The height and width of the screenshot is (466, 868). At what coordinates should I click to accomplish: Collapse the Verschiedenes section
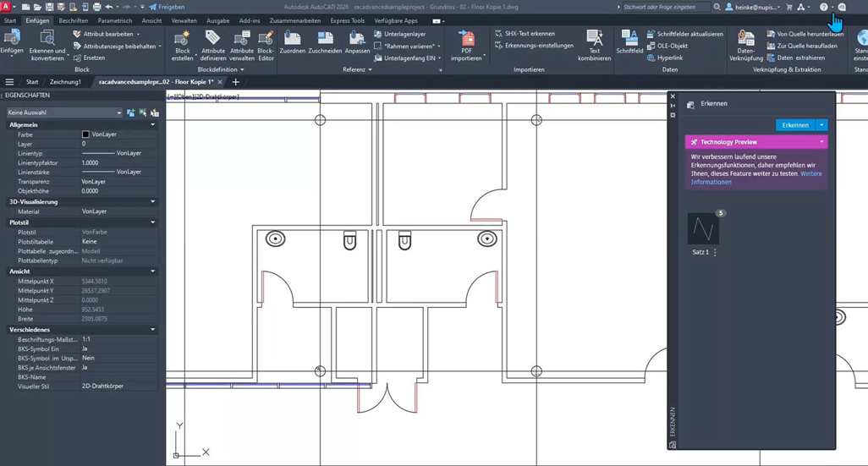(x=153, y=329)
